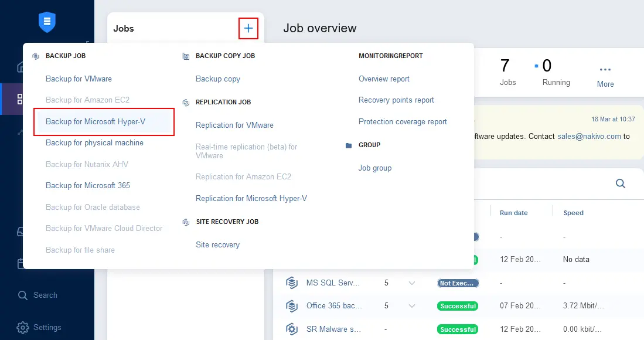Viewport: 644px width, 340px height.
Task: Click the magnifier search icon in job table
Action: [x=620, y=183]
